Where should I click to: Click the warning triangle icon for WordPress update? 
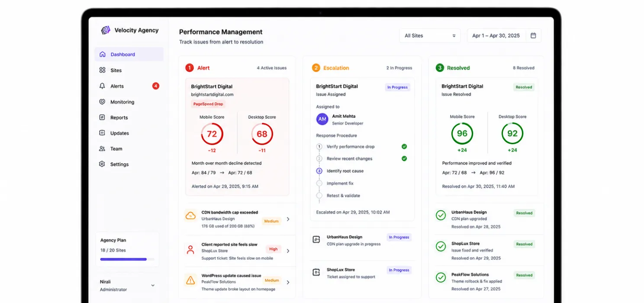190,280
